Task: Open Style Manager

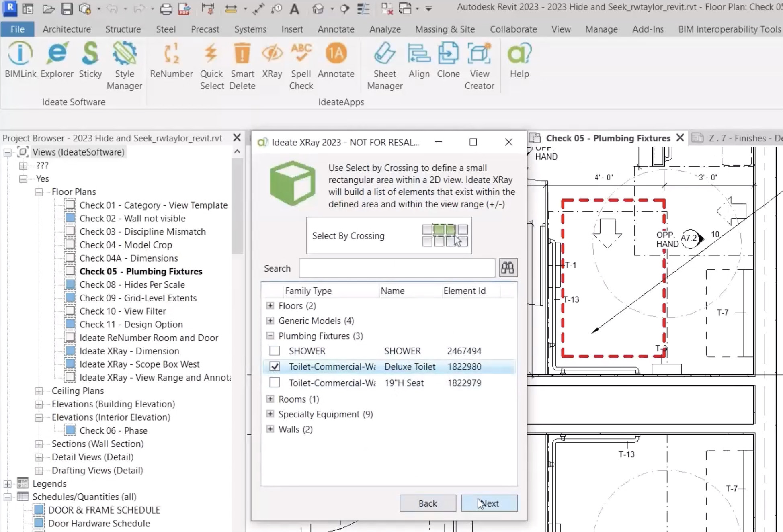Action: point(124,65)
